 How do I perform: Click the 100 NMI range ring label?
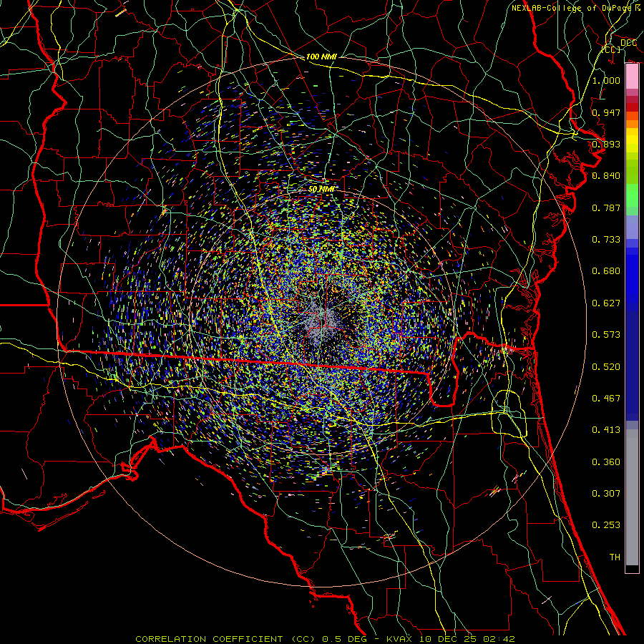point(321,57)
